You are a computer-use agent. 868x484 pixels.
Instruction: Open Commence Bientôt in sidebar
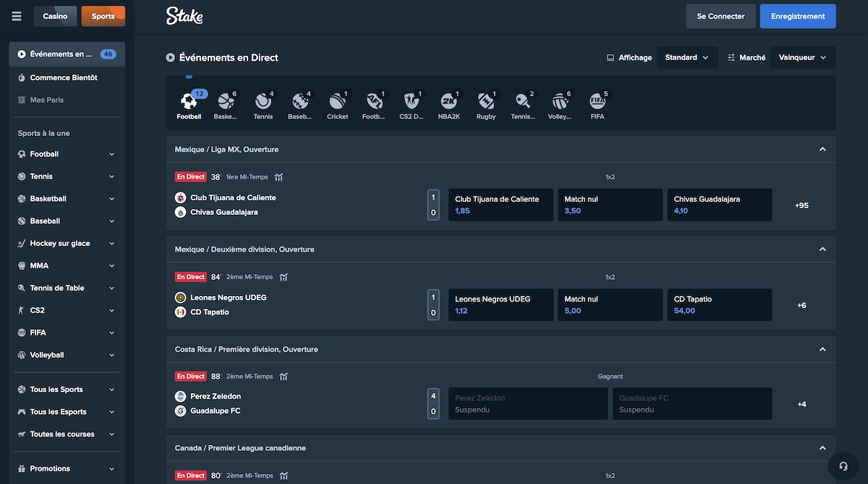tap(64, 77)
